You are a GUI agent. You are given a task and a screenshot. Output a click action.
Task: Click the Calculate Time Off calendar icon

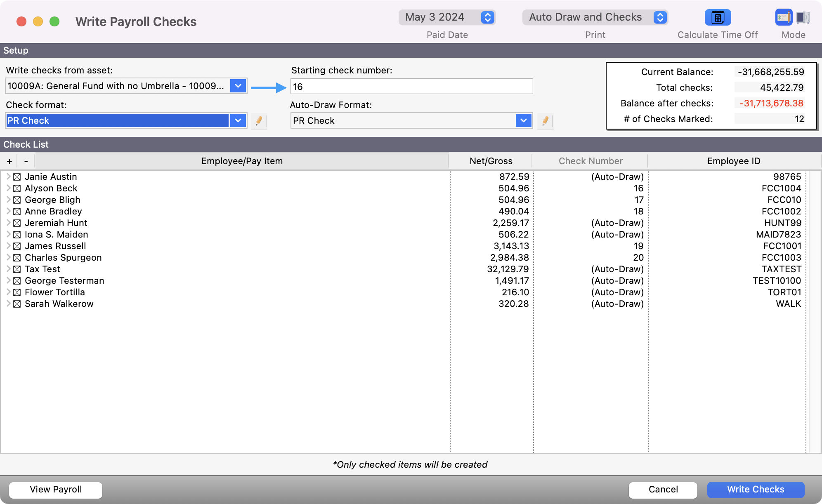coord(718,18)
